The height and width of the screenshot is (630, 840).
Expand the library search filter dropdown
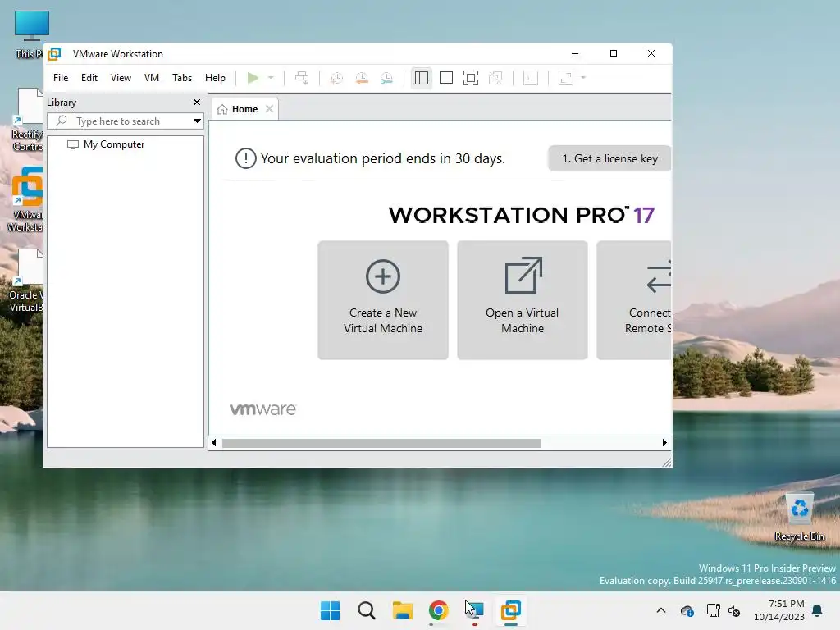pyautogui.click(x=197, y=121)
